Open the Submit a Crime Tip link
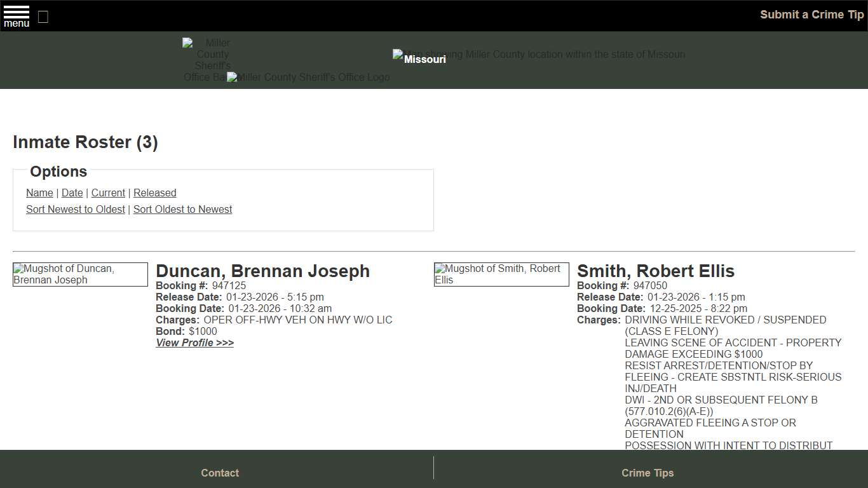868x488 pixels. coord(811,14)
